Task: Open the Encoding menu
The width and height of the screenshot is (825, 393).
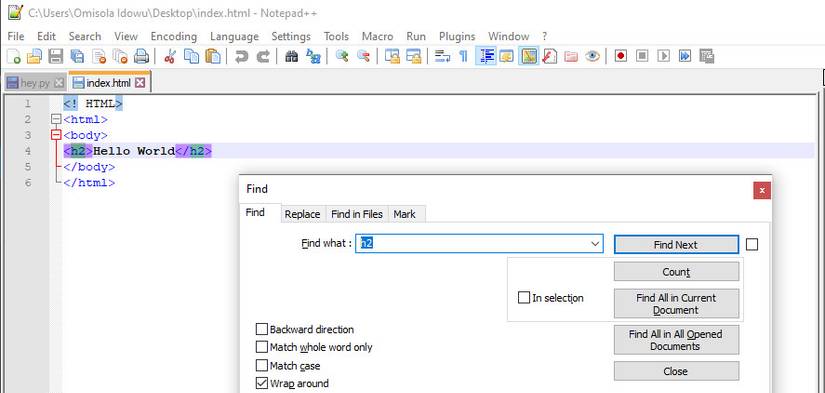Action: pos(174,36)
